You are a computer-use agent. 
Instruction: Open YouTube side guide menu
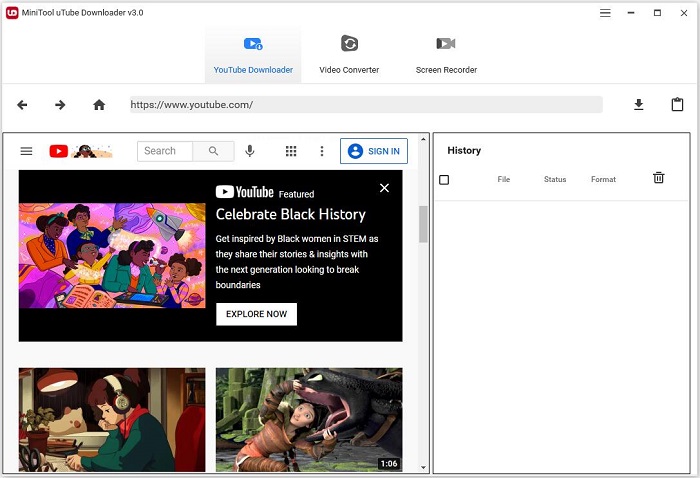pos(26,151)
